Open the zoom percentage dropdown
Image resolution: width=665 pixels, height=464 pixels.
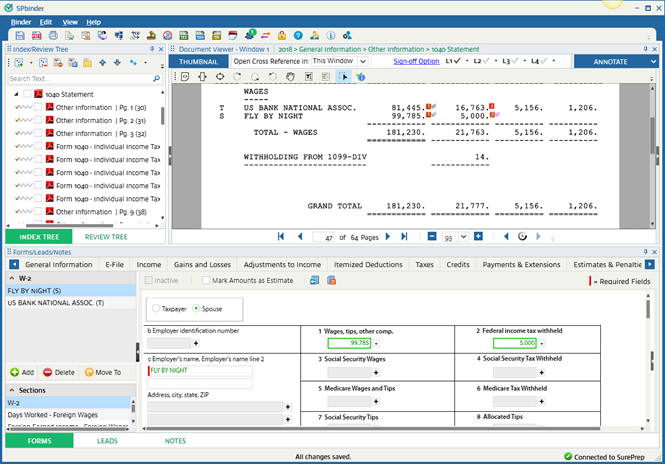click(x=463, y=237)
